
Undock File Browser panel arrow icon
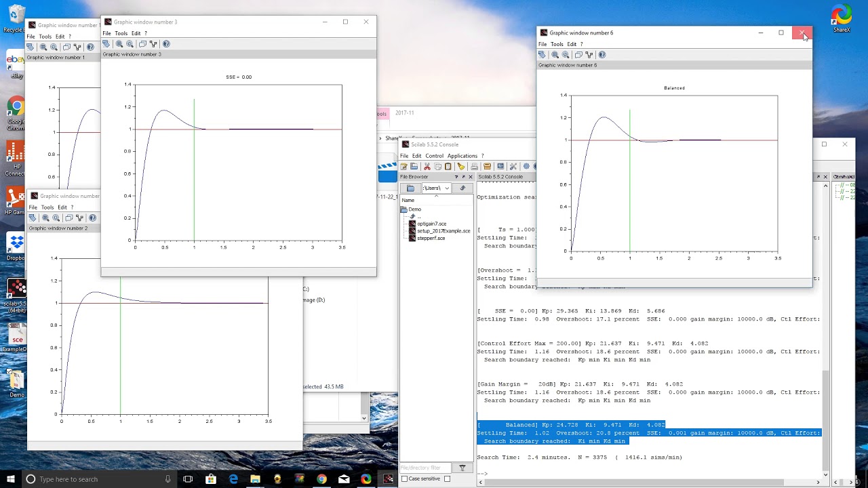click(464, 177)
